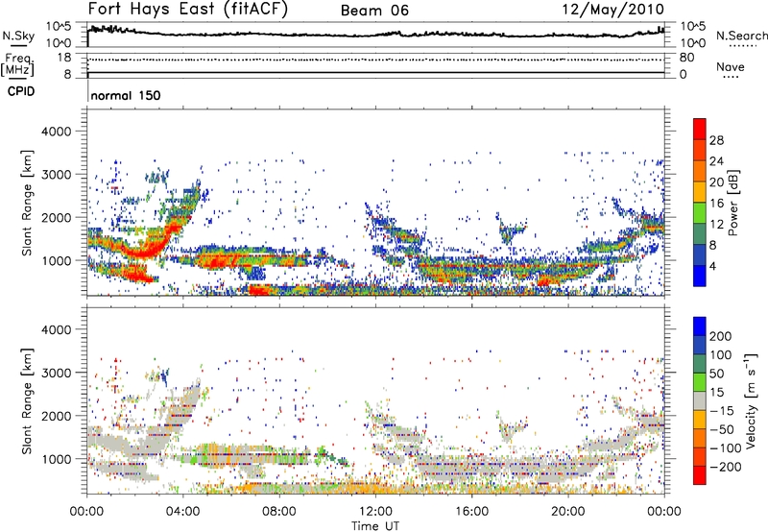Click the '16' tick on the Power colorbar
Image resolution: width=768 pixels, height=532 pixels.
click(716, 204)
